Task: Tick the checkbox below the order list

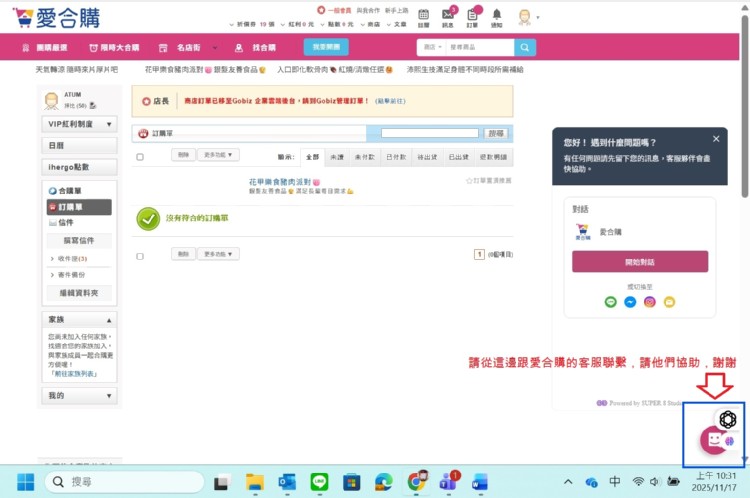Action: (140, 256)
